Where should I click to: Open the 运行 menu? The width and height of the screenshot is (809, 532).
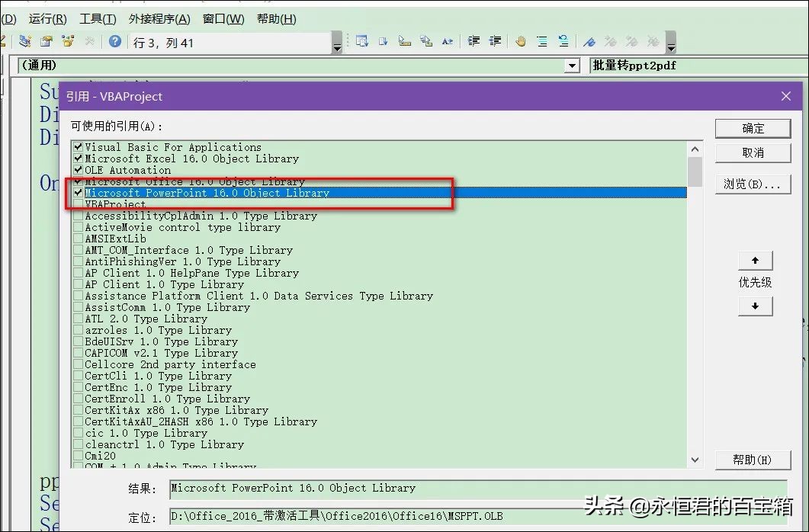(x=47, y=18)
